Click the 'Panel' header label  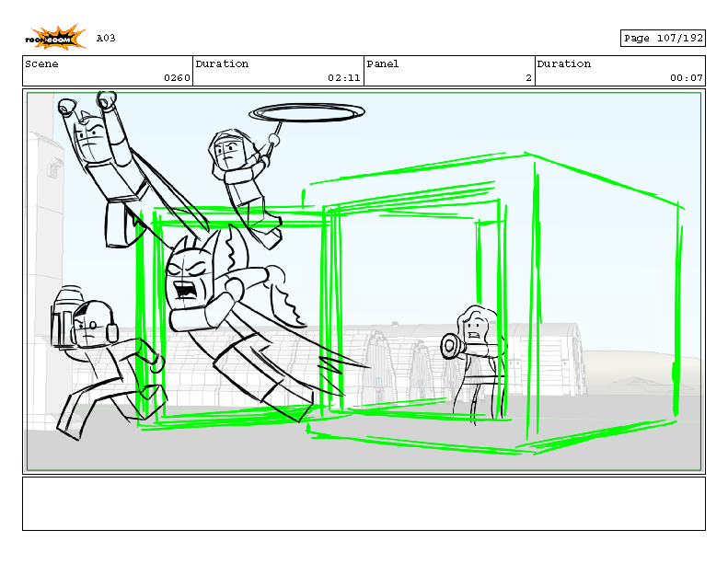(x=383, y=64)
